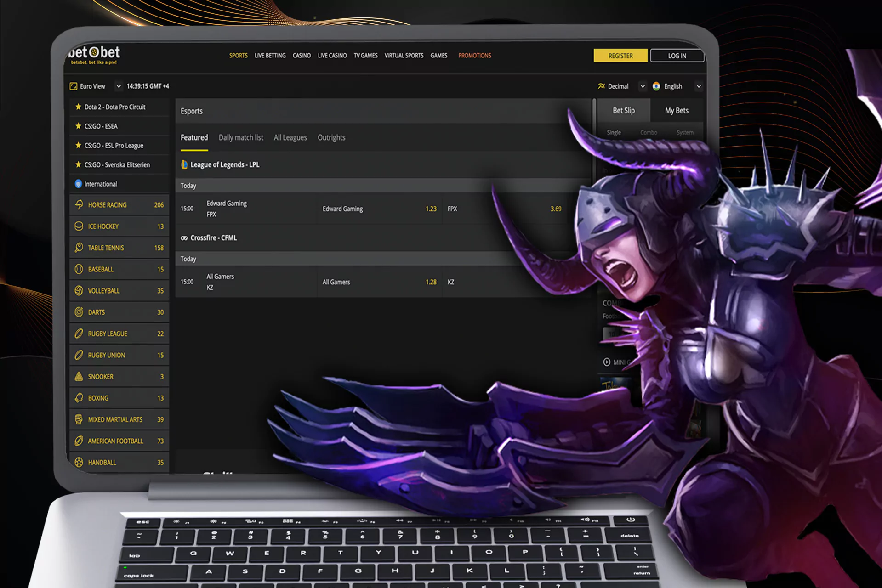This screenshot has width=882, height=588.
Task: Click the Log In button
Action: click(x=677, y=56)
